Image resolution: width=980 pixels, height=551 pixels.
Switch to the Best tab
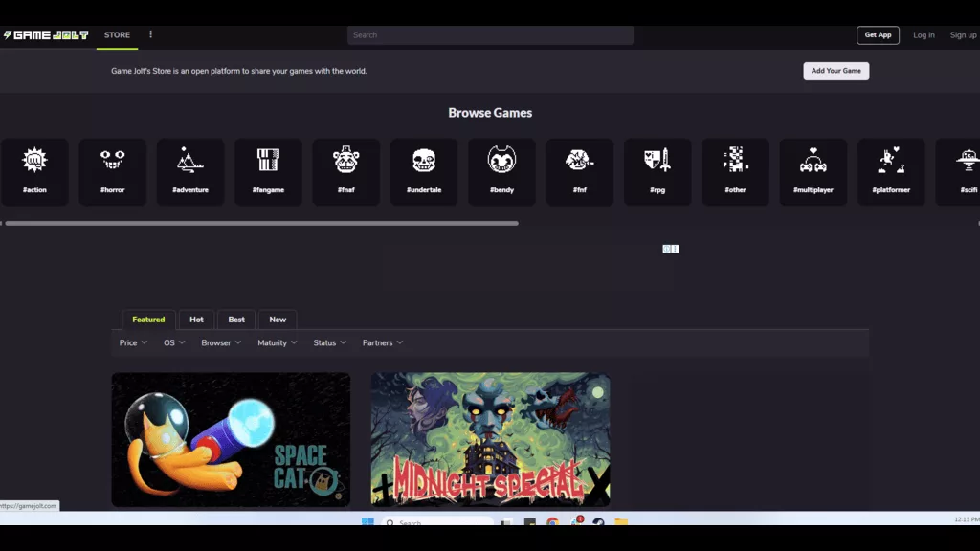236,320
